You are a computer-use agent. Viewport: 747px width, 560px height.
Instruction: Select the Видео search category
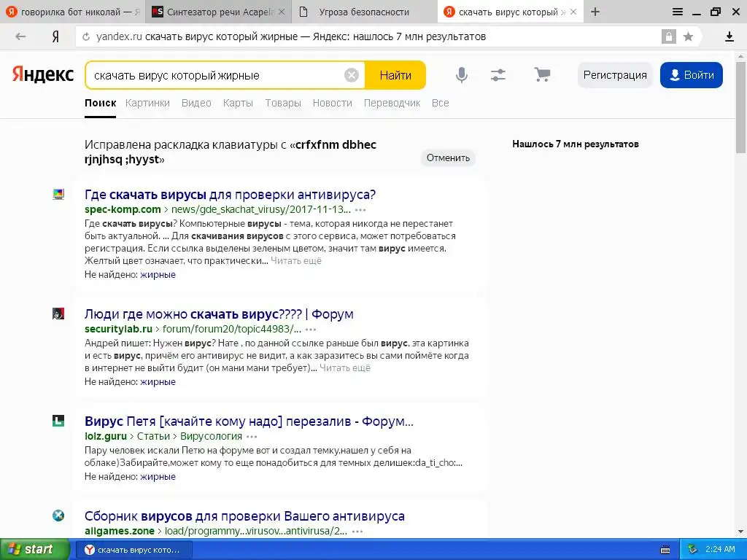[x=196, y=103]
